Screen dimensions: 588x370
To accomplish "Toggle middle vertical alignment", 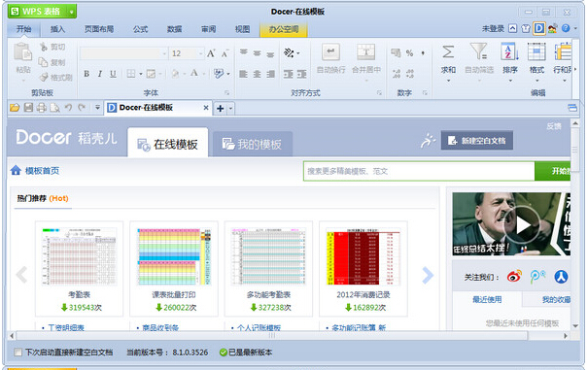I will [257, 53].
